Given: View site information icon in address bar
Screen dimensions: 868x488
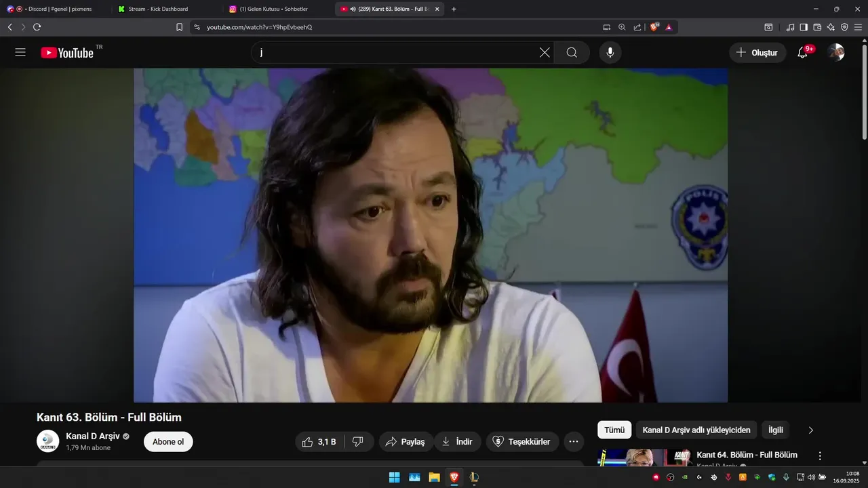Looking at the screenshot, I should coord(197,27).
